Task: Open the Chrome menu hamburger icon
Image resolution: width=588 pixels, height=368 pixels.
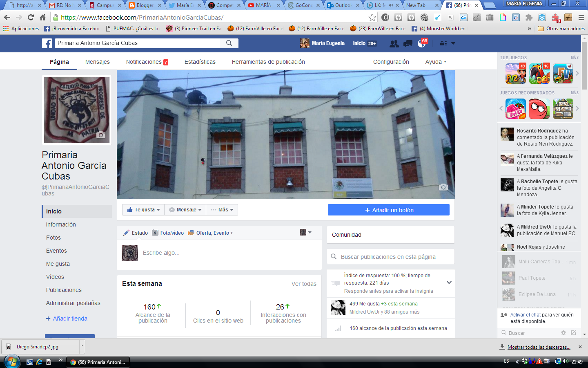Action: tap(581, 18)
